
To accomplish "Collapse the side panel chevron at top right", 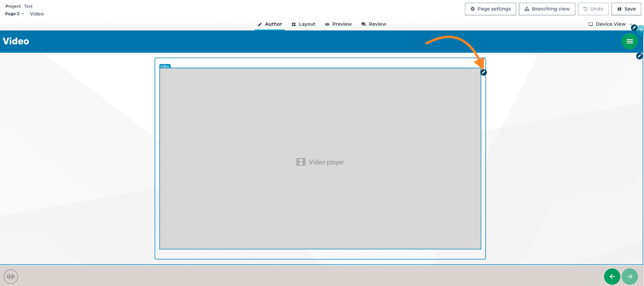I will point(641,31).
